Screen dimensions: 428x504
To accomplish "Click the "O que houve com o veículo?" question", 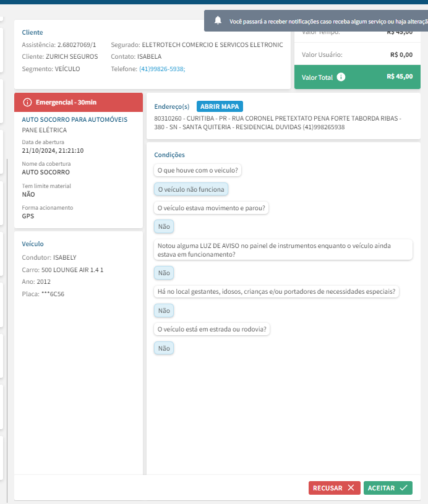I will pyautogui.click(x=199, y=171).
